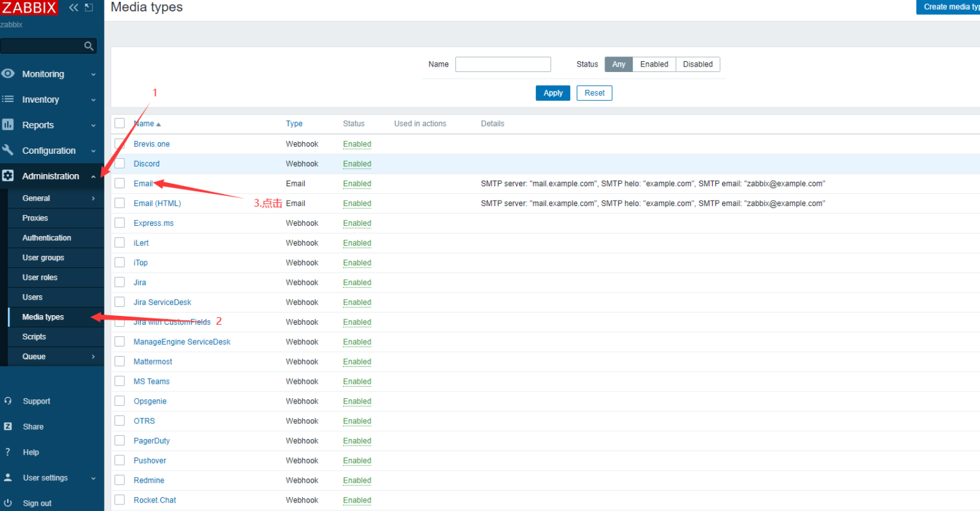The image size is (980, 511).
Task: Expand the Reports menu chevron
Action: pyautogui.click(x=93, y=125)
